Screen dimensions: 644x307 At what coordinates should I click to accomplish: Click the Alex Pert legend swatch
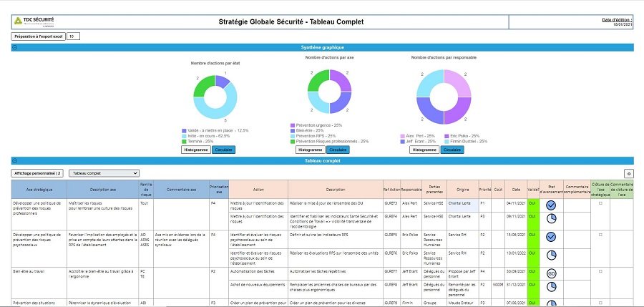click(x=402, y=136)
